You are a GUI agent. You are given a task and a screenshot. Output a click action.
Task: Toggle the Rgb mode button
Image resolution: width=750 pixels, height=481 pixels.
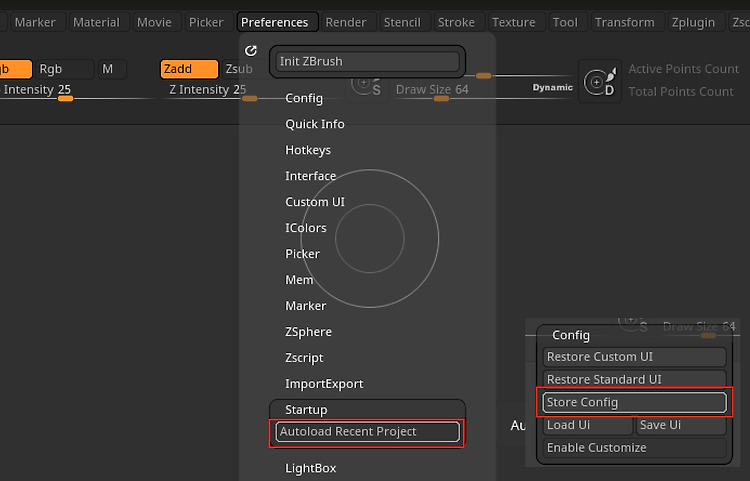pyautogui.click(x=65, y=69)
